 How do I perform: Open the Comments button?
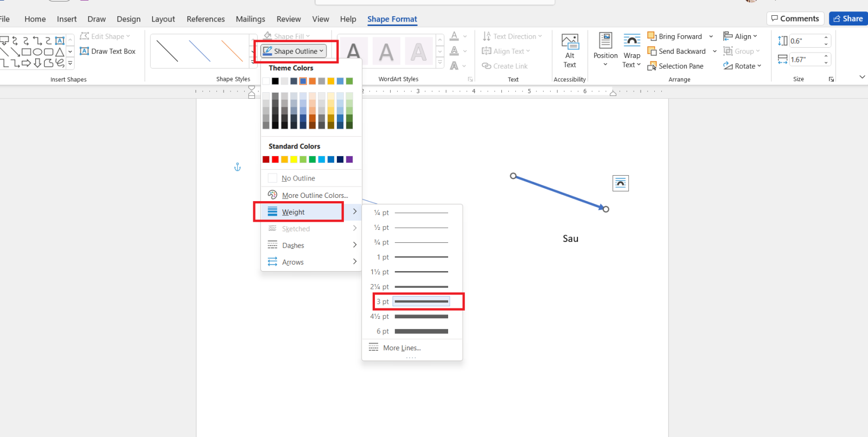point(795,18)
